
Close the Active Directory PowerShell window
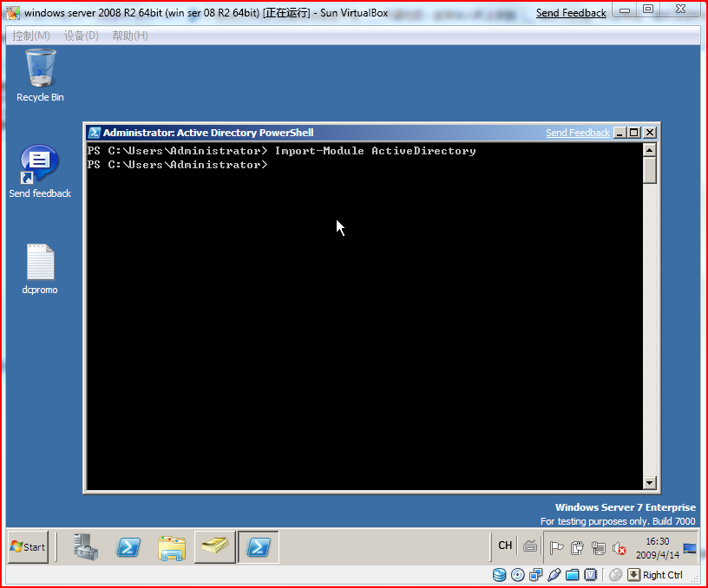click(649, 133)
